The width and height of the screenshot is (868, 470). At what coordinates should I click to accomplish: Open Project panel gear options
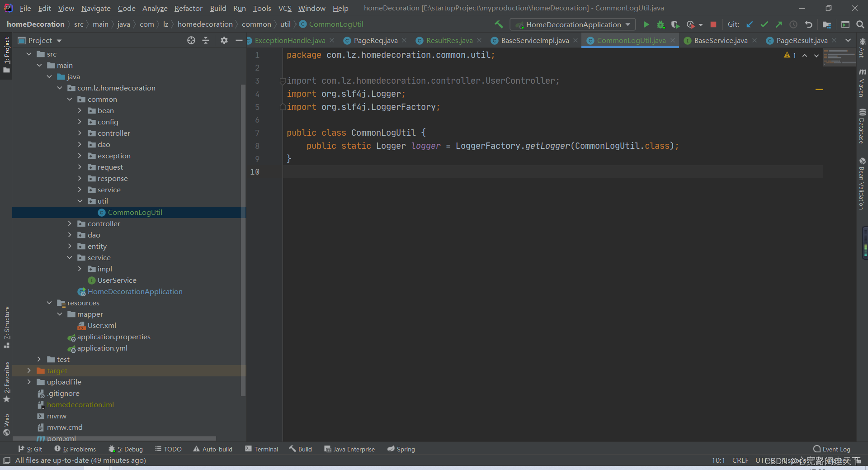[x=224, y=40]
